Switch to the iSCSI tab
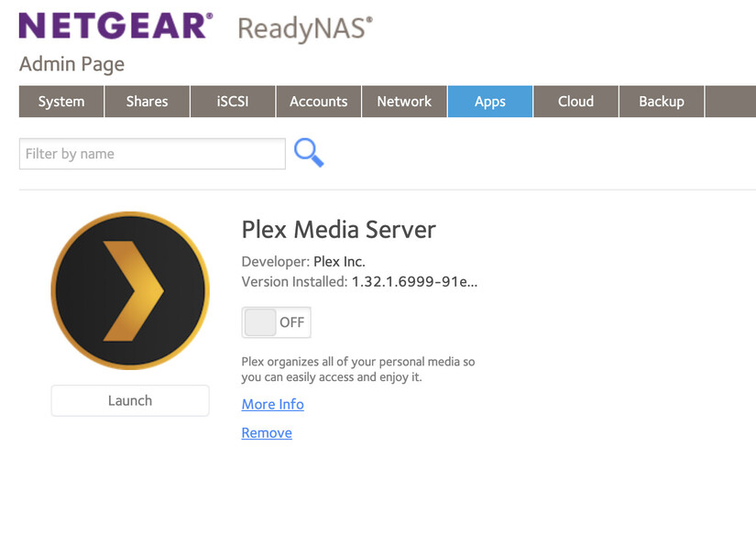The height and width of the screenshot is (555, 756). coord(233,102)
